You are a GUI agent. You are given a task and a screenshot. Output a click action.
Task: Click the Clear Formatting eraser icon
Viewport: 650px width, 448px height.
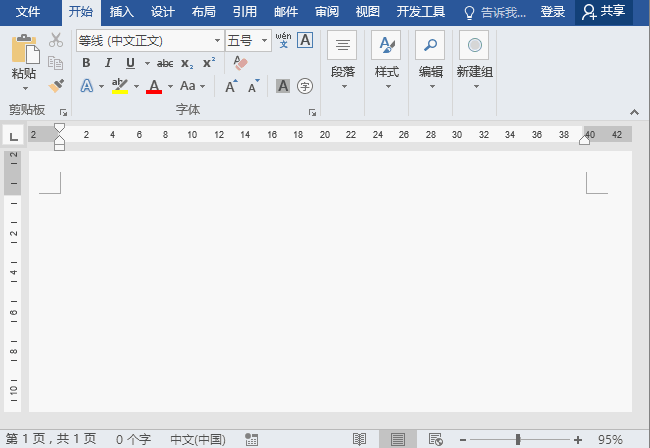(239, 63)
